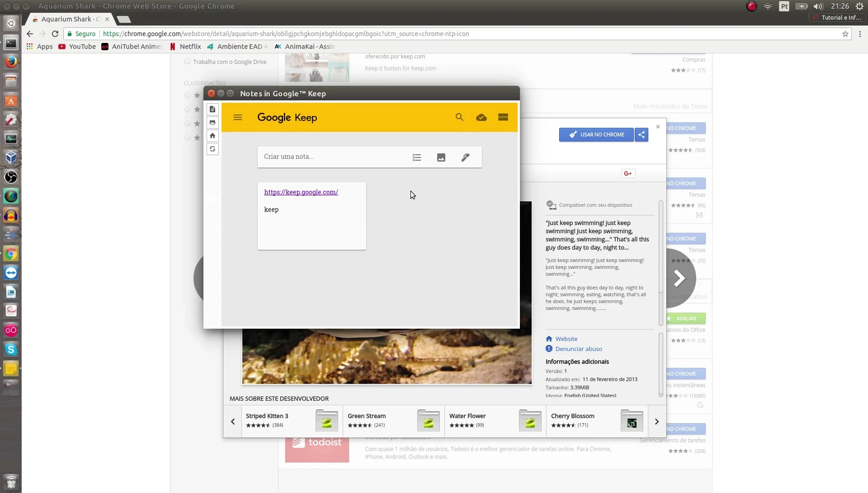Go to next developer extensions in carousel
This screenshot has width=868, height=493.
pos(657,422)
